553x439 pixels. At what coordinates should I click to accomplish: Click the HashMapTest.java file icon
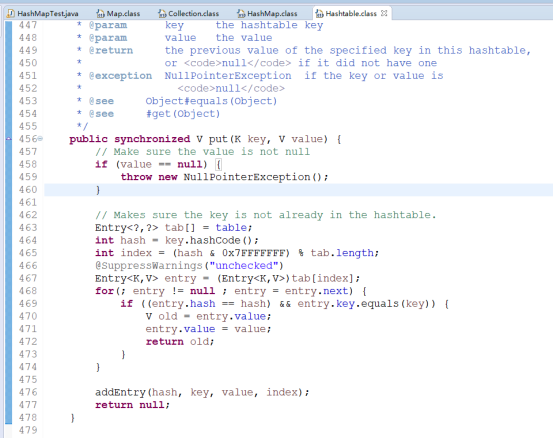click(x=11, y=13)
